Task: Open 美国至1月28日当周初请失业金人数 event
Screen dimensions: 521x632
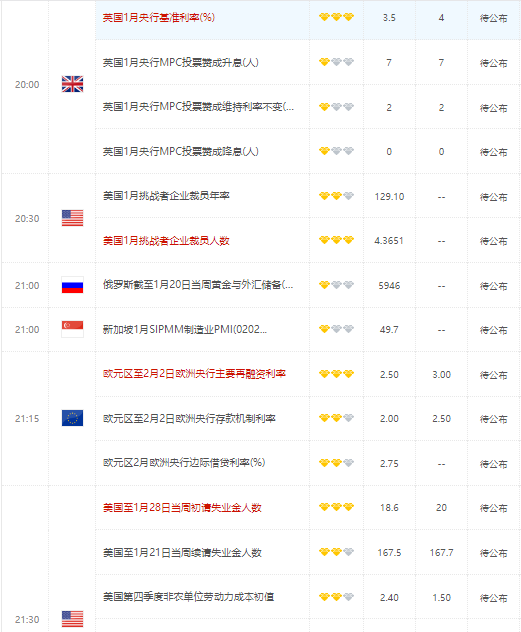Action: pos(182,508)
